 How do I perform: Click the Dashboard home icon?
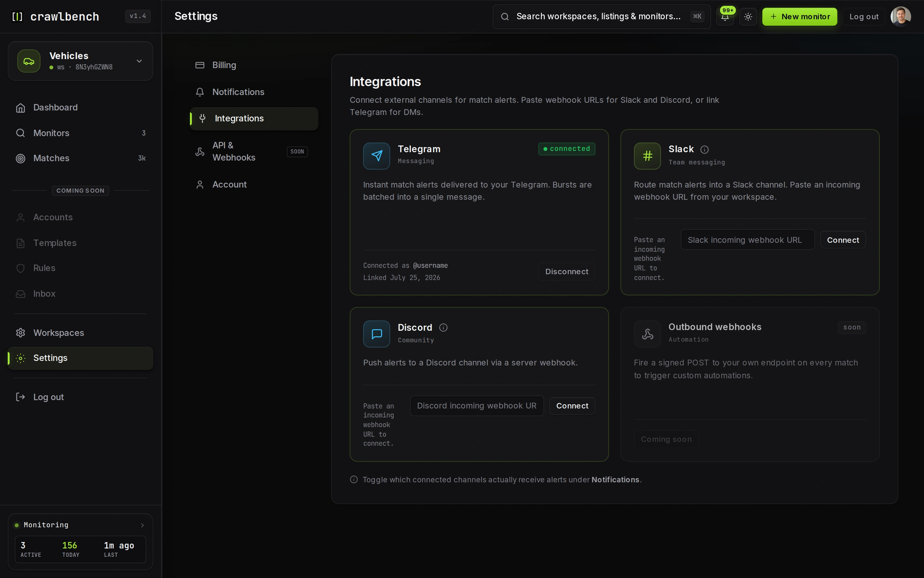21,108
